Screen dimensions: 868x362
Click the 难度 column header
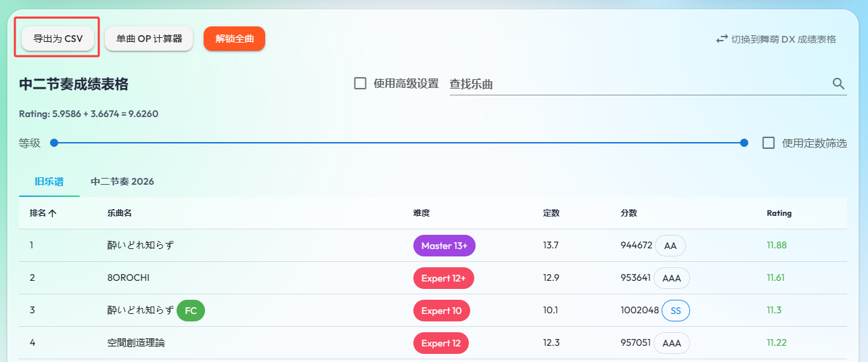coord(421,213)
